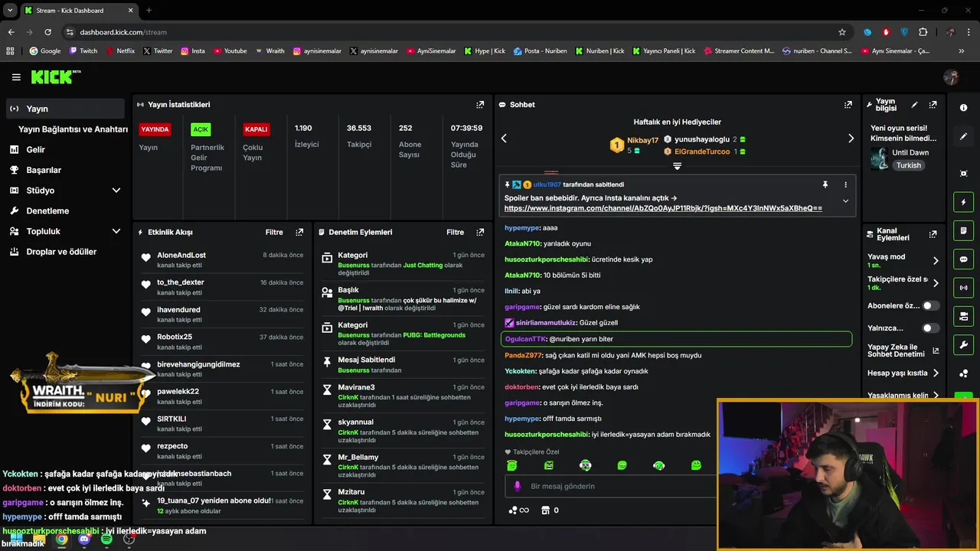
Task: Click the pin icon on the pinned message
Action: point(825,184)
